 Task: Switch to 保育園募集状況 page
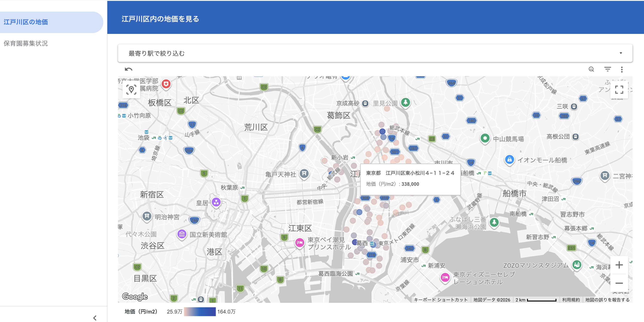[x=26, y=43]
